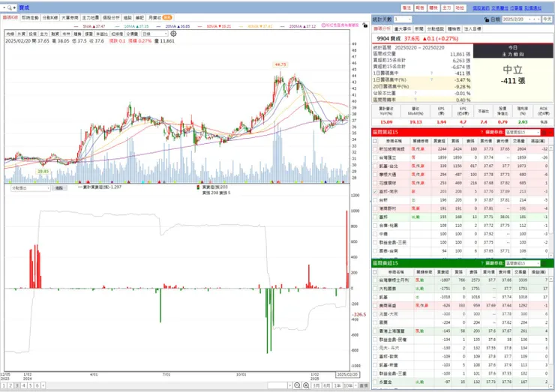This screenshot has height=392, width=555.
Task: Open the 區間賣超15 selection dropdown
Action: click(523, 263)
